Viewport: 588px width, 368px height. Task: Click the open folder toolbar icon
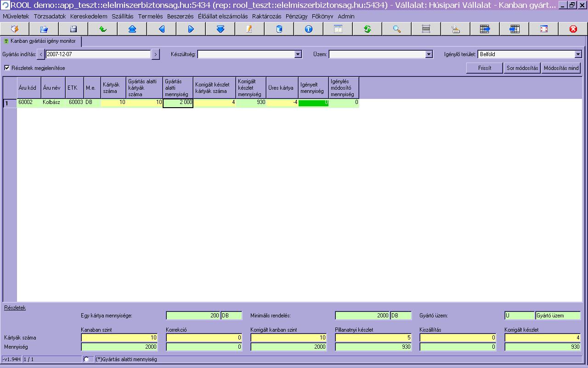coord(44,29)
